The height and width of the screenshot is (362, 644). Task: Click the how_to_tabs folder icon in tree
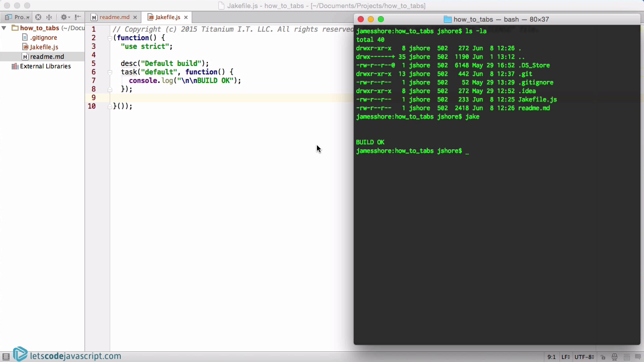15,28
